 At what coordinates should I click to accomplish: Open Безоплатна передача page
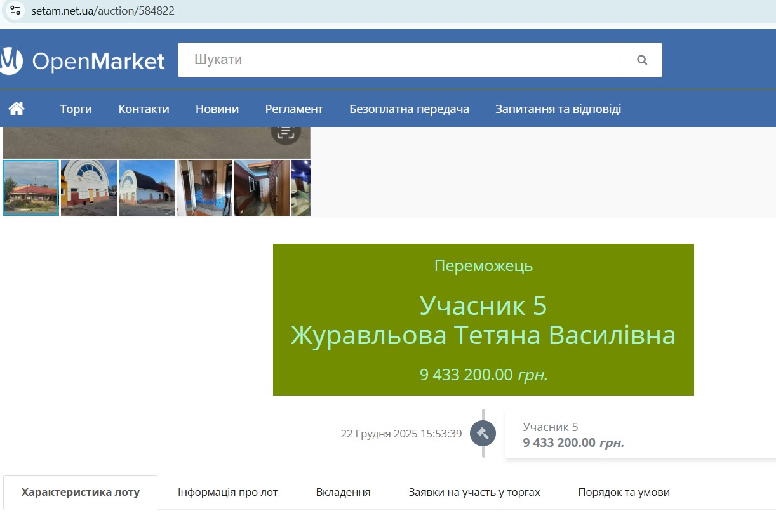tap(409, 109)
